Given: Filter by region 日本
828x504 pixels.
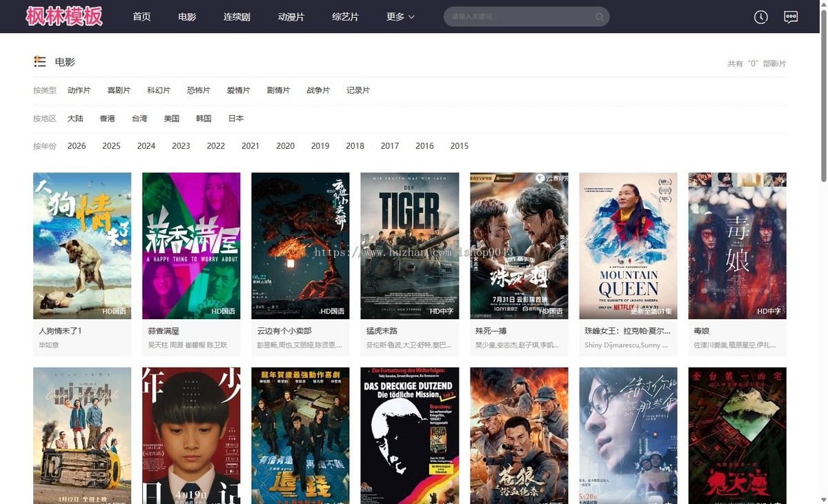Looking at the screenshot, I should [x=236, y=119].
